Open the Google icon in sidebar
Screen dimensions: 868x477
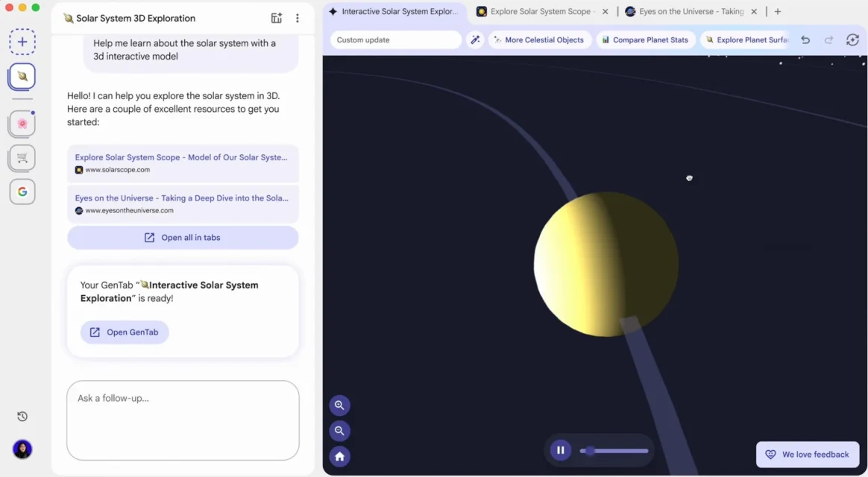click(22, 192)
